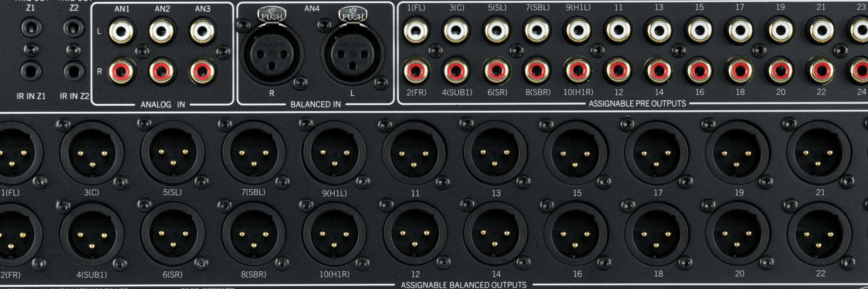Click XLR balanced output number 21
Image resolution: width=868 pixels, height=289 pixels.
tap(818, 153)
